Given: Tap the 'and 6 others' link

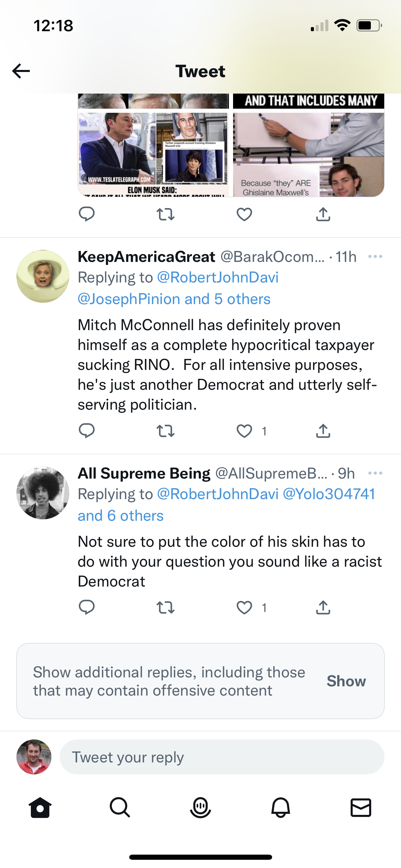Looking at the screenshot, I should [x=121, y=516].
